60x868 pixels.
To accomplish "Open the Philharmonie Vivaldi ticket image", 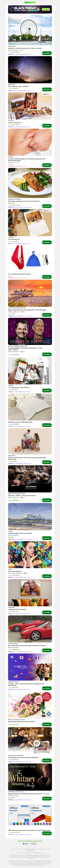I will coord(30,479).
